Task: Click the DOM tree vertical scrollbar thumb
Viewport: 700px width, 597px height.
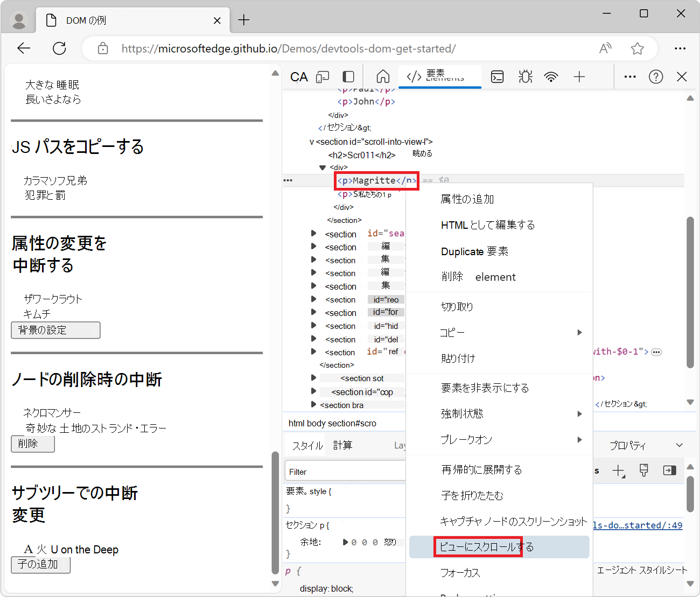Action: pyautogui.click(x=690, y=292)
